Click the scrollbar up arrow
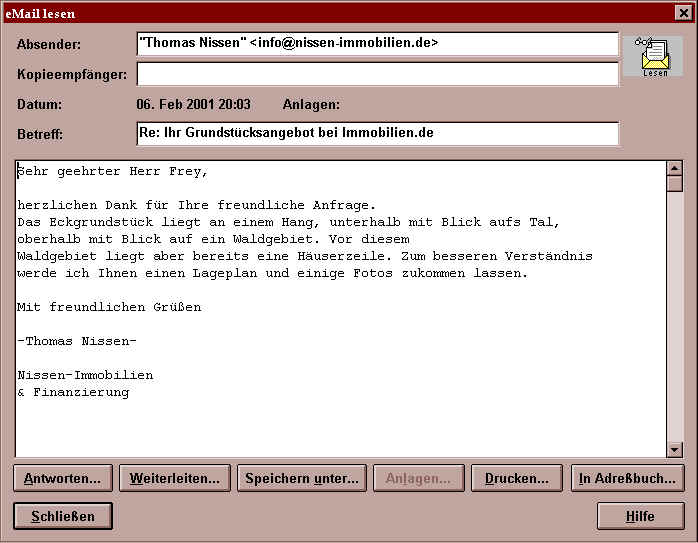 coord(674,168)
